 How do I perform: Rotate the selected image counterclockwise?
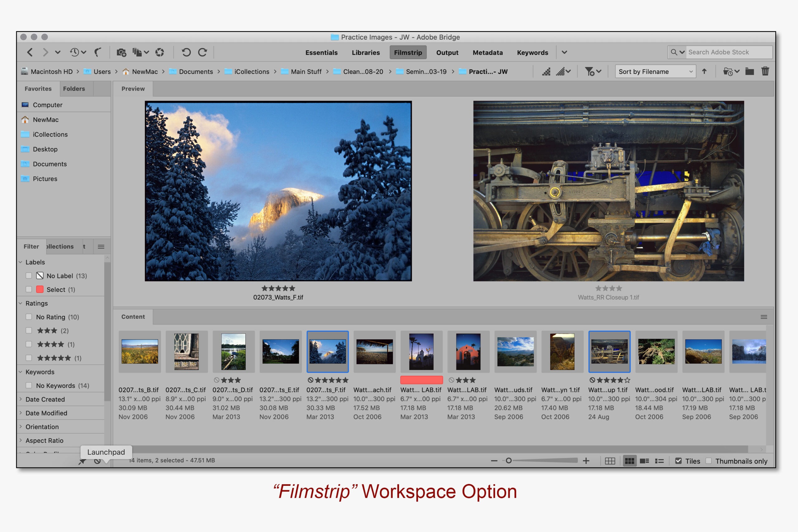coord(186,53)
